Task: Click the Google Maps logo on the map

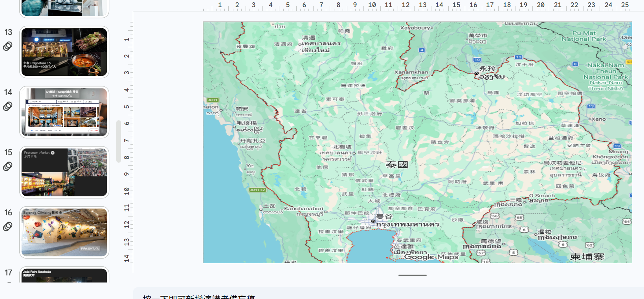Action: (431, 257)
